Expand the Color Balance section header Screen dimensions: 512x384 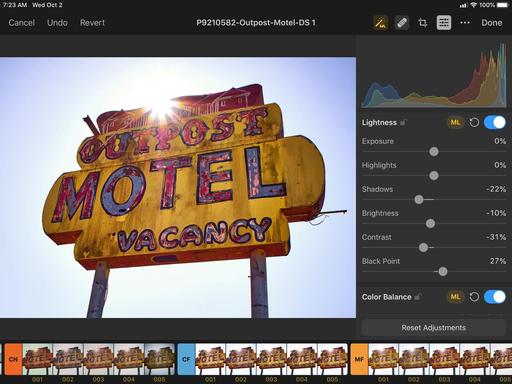387,297
